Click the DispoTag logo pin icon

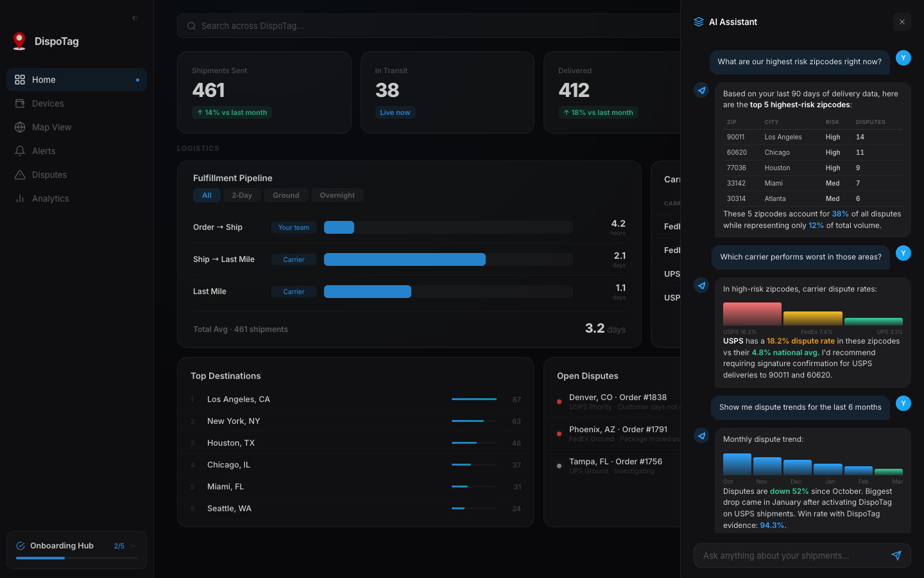point(19,40)
